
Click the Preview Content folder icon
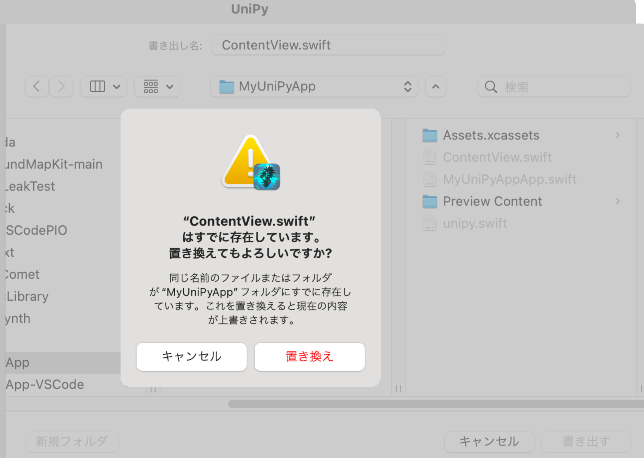tap(430, 201)
